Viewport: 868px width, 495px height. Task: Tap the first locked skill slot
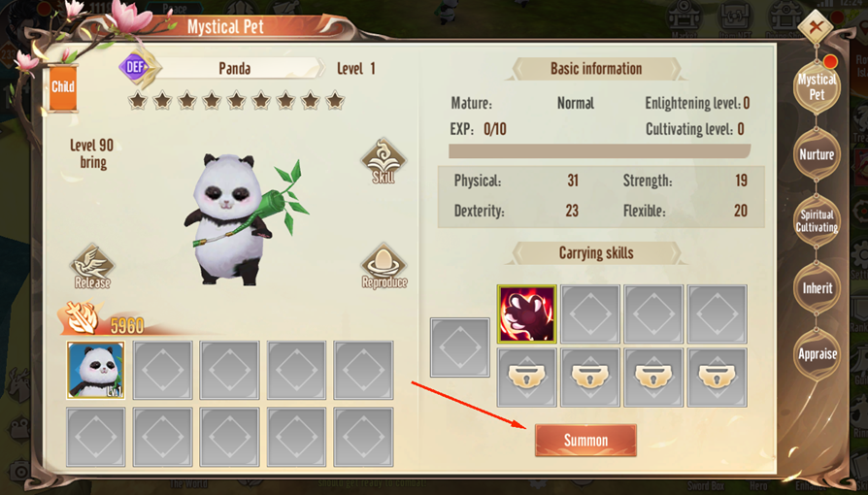click(x=526, y=378)
